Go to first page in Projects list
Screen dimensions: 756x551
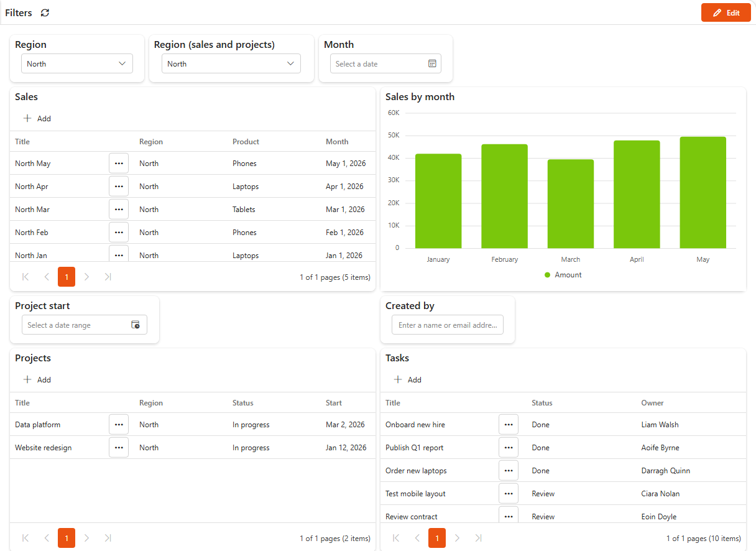25,538
